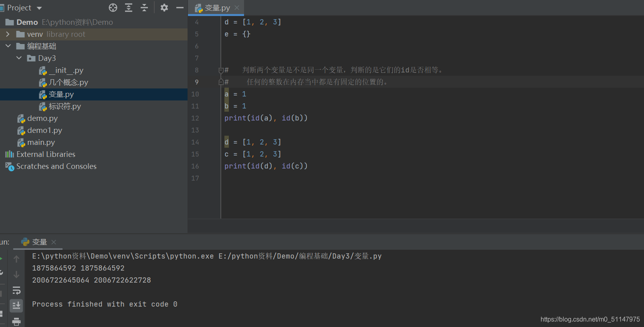Click the down stack trace arrow in Run panel
This screenshot has width=644, height=327.
[16, 275]
